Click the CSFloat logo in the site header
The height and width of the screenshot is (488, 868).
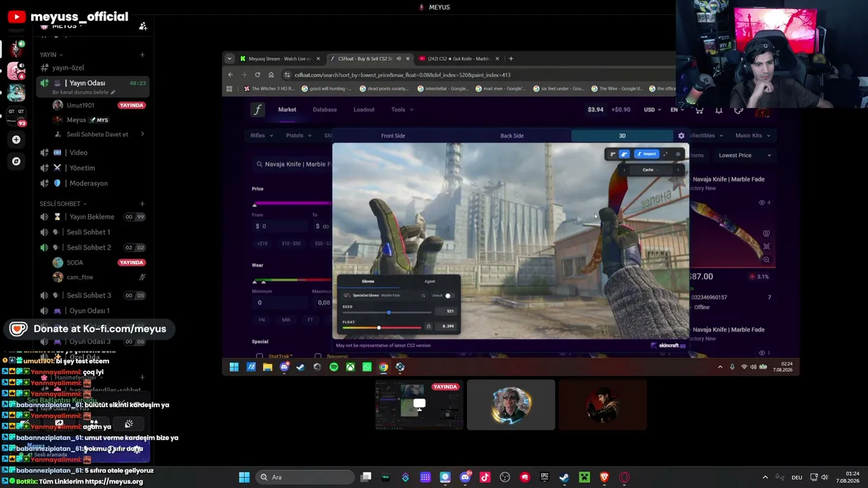(x=257, y=110)
